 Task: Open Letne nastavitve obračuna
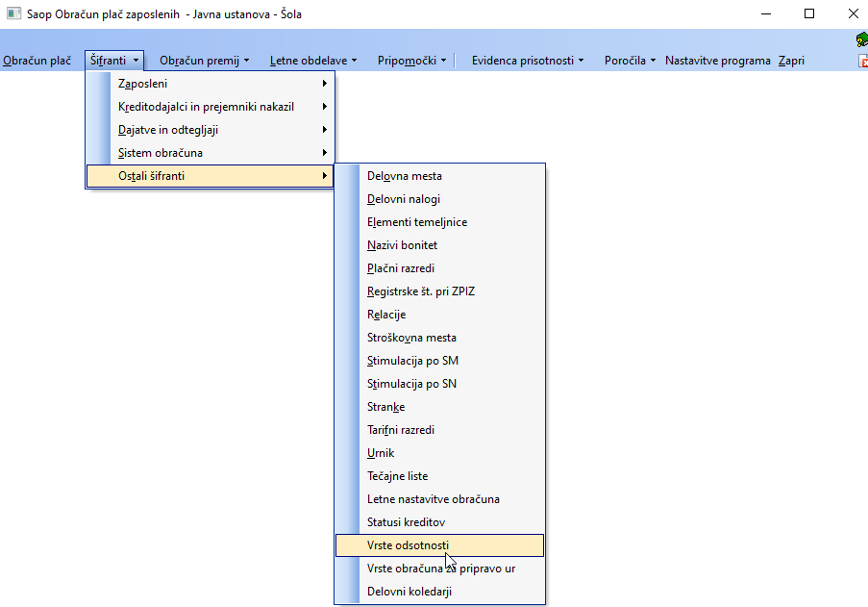tap(439, 499)
